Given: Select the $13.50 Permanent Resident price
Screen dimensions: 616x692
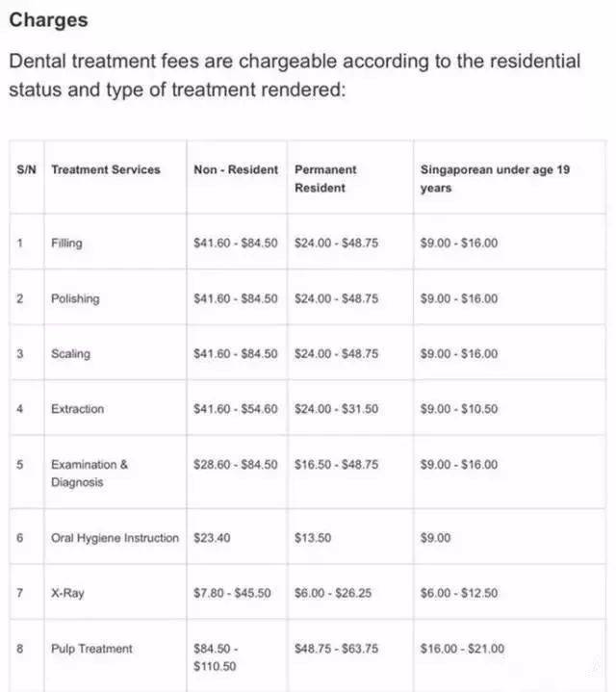Looking at the screenshot, I should click(313, 538).
